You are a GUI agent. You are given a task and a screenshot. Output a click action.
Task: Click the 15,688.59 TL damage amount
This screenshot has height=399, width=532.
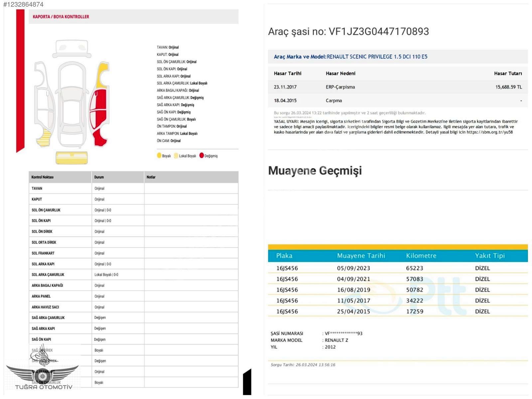[509, 87]
